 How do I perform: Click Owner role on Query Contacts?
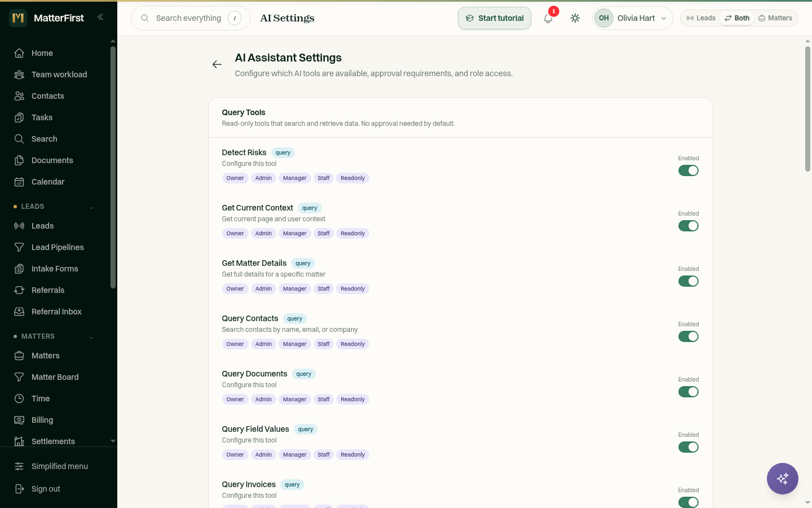tap(235, 344)
